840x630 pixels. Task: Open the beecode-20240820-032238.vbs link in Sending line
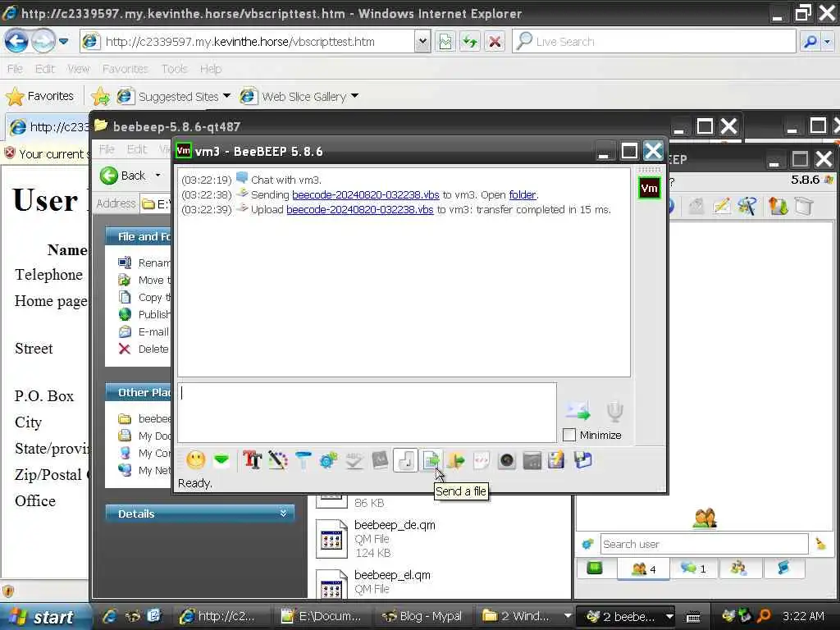(365, 194)
